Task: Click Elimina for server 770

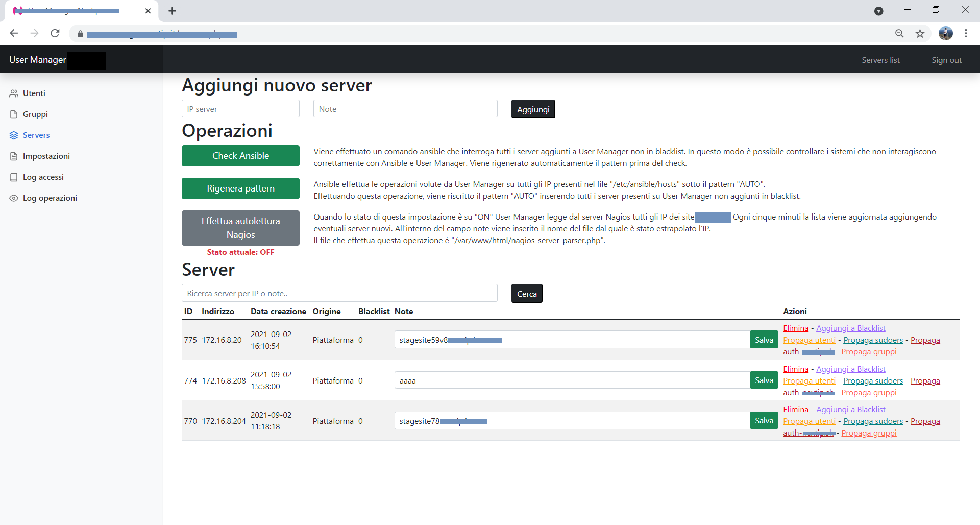Action: (796, 409)
